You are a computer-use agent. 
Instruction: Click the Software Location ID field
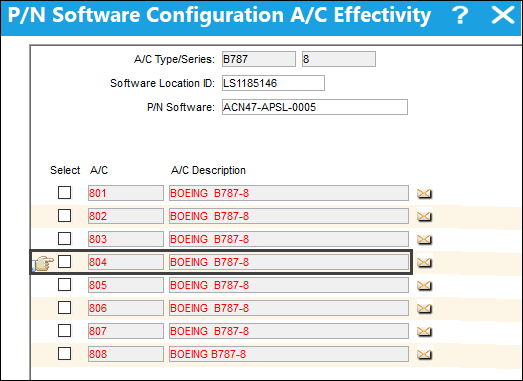tap(273, 83)
